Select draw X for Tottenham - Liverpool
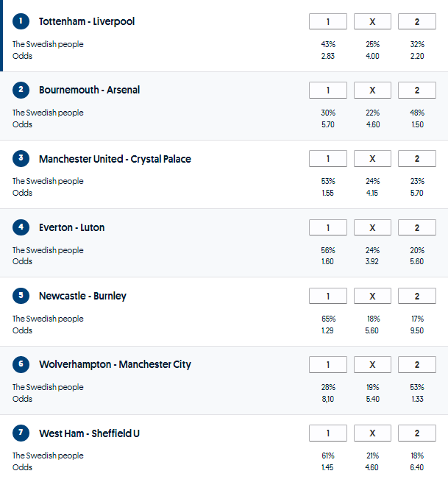Viewport: 448px width, 482px height. (x=372, y=22)
